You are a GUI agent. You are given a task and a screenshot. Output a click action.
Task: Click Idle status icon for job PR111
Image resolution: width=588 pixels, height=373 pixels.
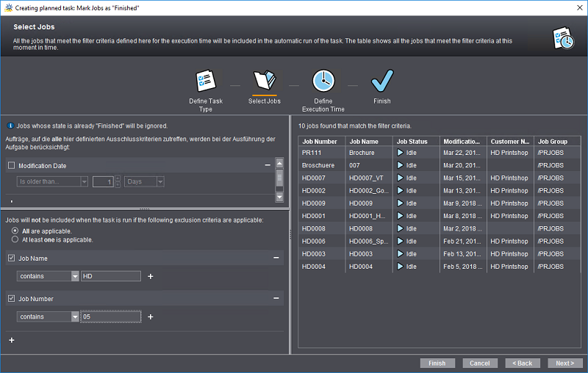401,153
